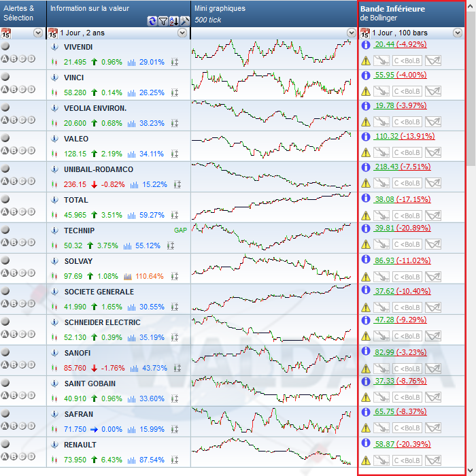Select the SCHNEIDER ELECTRIC price 52.130
The height and width of the screenshot is (476, 476).
click(75, 337)
